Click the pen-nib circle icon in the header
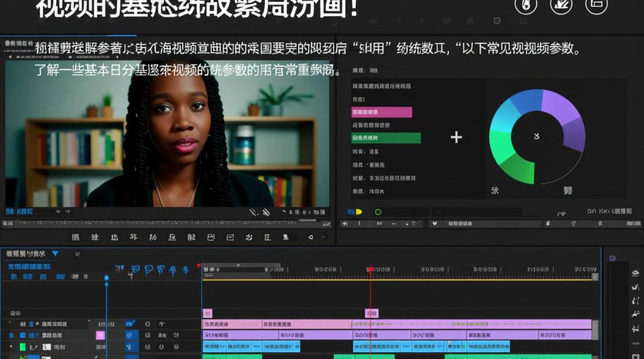 click(526, 4)
